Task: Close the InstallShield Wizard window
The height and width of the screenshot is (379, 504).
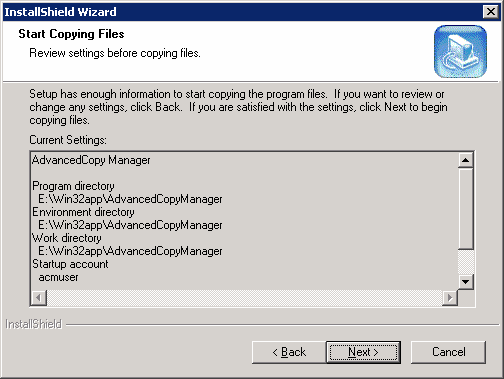Action: pos(491,12)
